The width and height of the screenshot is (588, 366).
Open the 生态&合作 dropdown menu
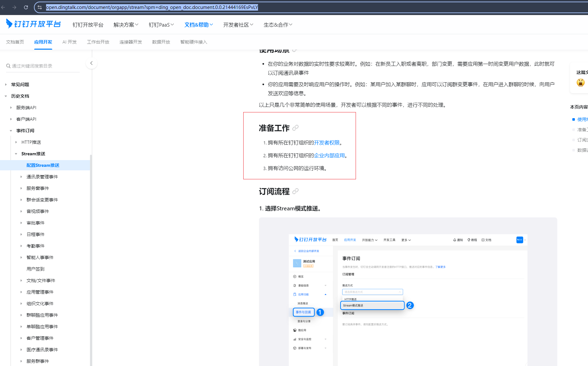coord(278,25)
